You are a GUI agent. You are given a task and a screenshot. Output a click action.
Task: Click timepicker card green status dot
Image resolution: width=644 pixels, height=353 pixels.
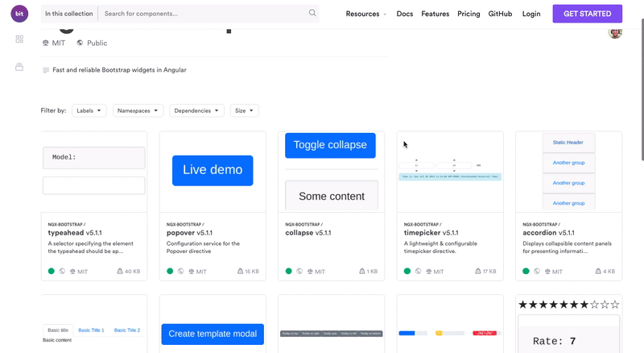[407, 271]
